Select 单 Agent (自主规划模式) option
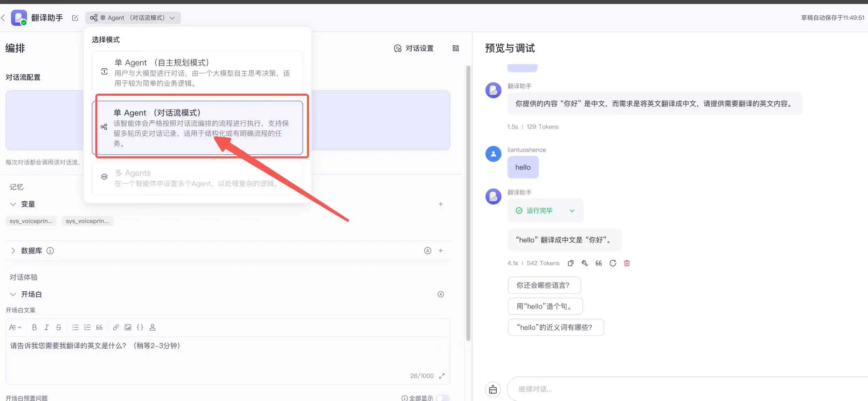 [197, 72]
